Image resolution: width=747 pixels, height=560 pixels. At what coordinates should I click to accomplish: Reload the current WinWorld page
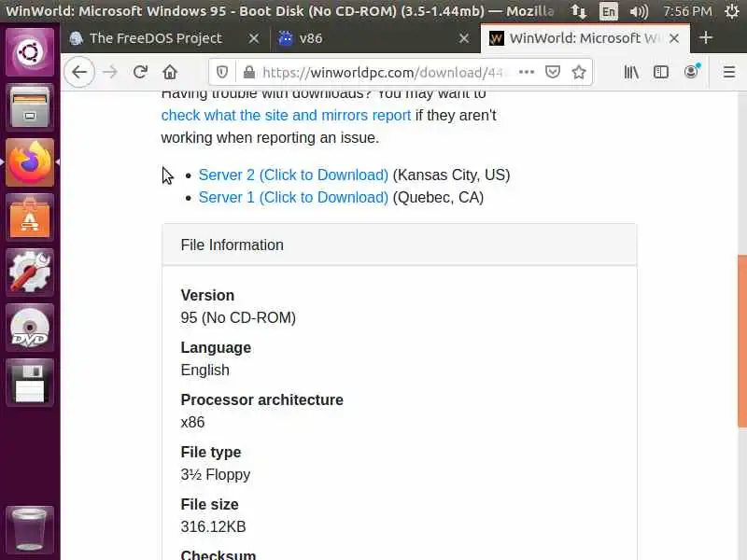pos(140,73)
